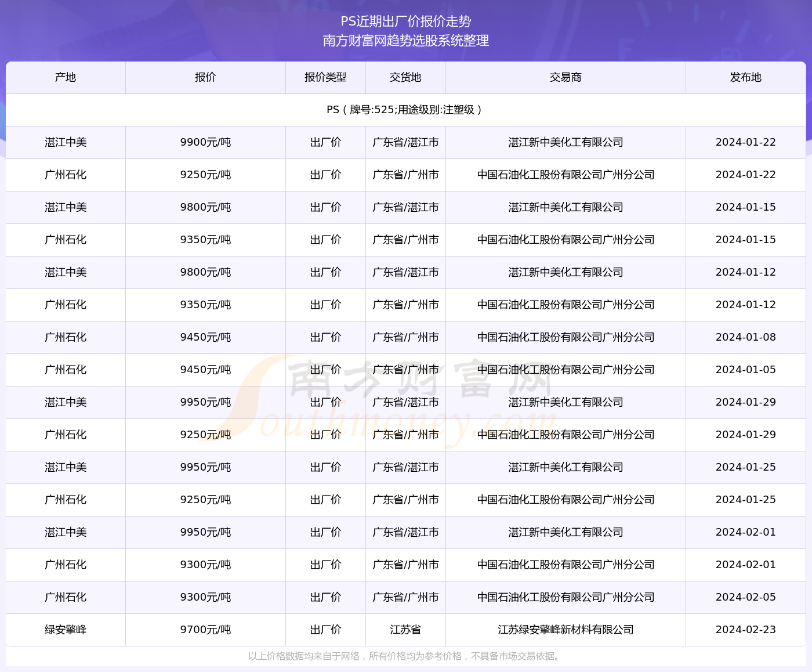Screen dimensions: 812x672
Task: Click the date 2024-01-12 in the 广州石化 row
Action: (745, 305)
